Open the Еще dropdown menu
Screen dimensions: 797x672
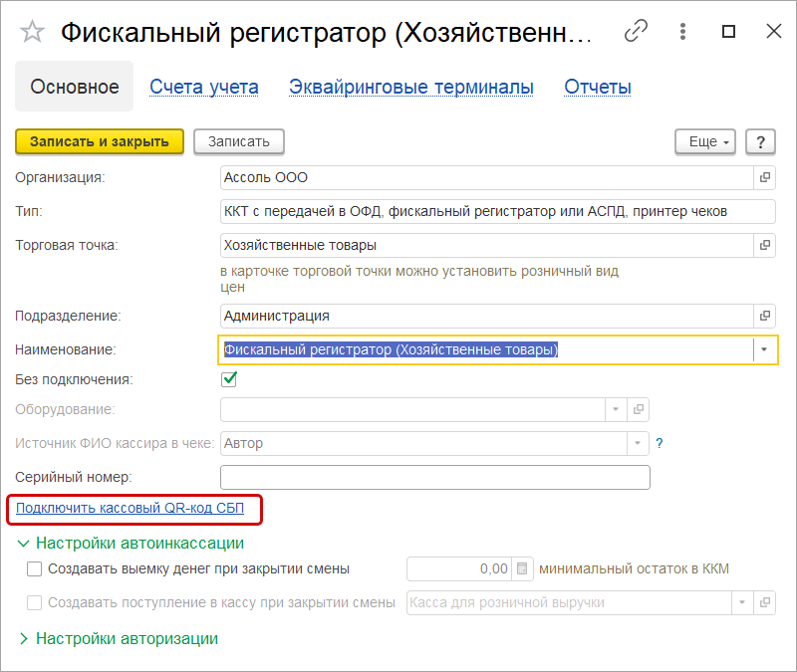point(705,141)
